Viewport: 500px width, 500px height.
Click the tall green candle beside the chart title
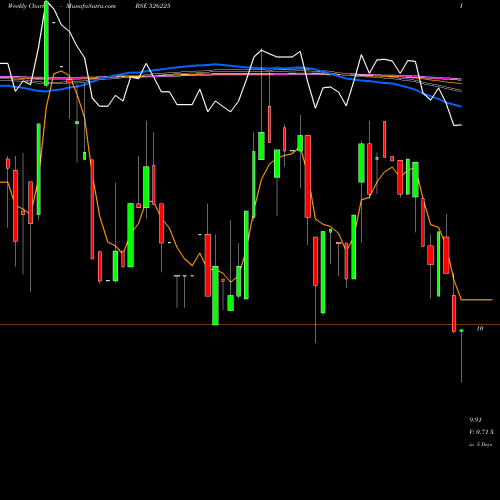point(46,43)
